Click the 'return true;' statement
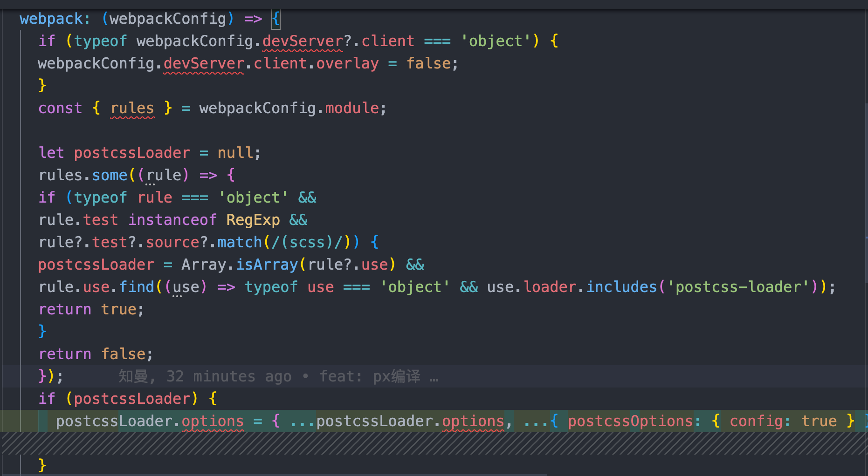Image resolution: width=868 pixels, height=476 pixels. tap(91, 309)
